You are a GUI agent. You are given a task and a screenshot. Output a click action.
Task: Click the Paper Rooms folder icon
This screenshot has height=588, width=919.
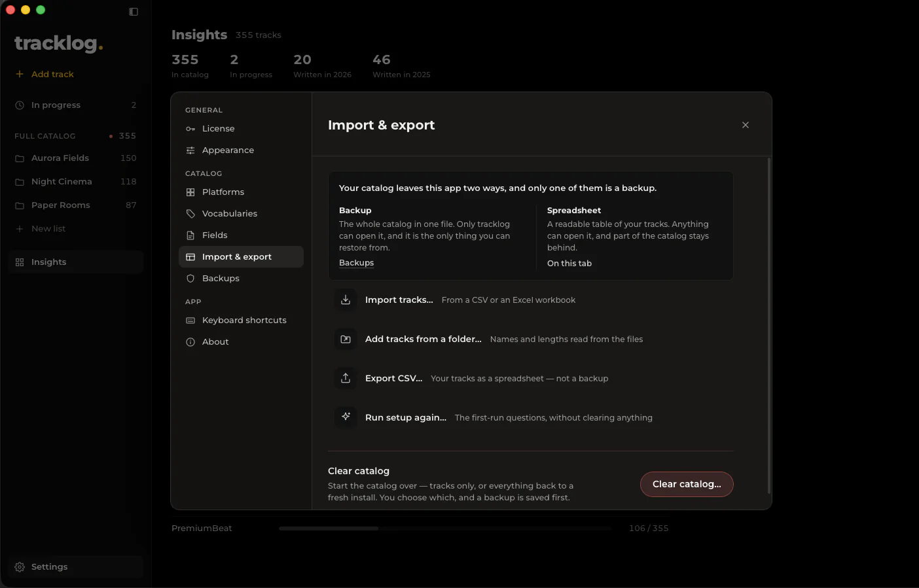click(x=20, y=205)
